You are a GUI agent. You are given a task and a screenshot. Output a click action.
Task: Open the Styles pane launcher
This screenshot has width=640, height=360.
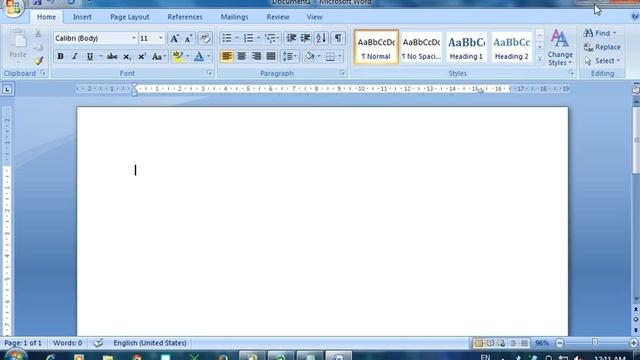571,73
